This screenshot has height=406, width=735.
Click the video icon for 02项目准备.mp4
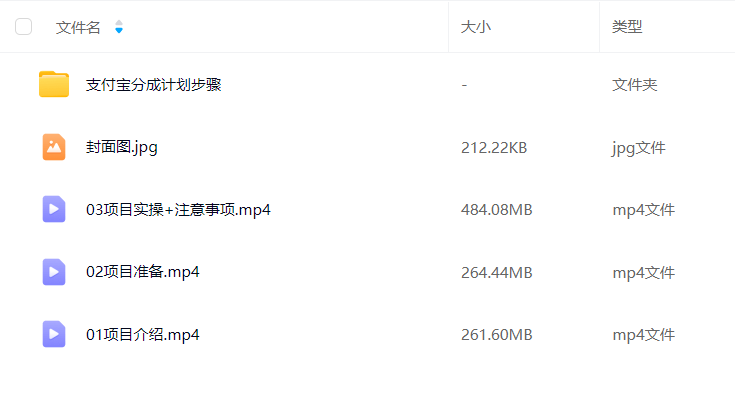pyautogui.click(x=54, y=272)
